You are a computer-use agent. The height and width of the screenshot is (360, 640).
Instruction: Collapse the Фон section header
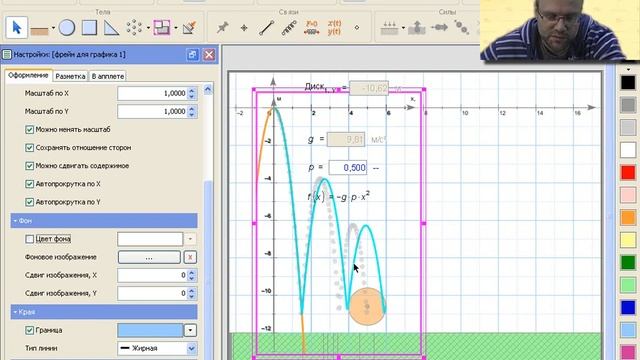coord(104,221)
